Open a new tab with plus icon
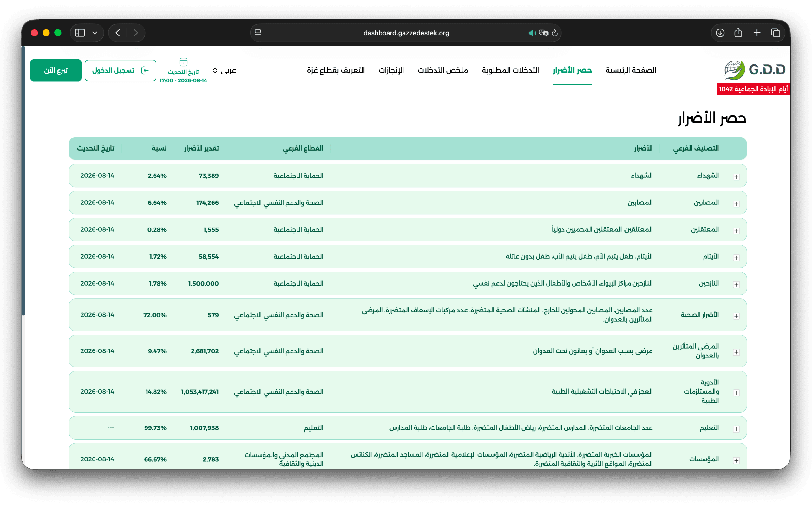The width and height of the screenshot is (812, 507). pos(756,33)
